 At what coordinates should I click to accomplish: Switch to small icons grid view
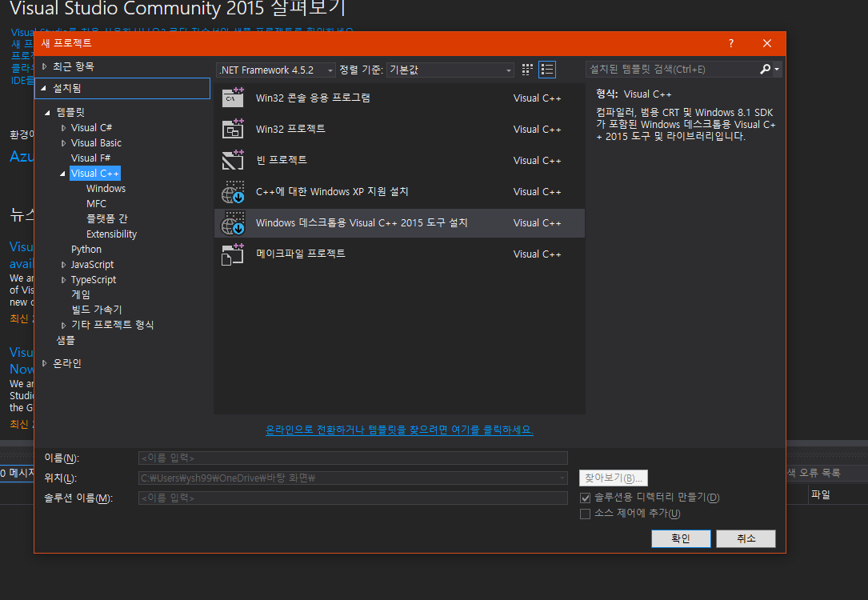(x=527, y=69)
